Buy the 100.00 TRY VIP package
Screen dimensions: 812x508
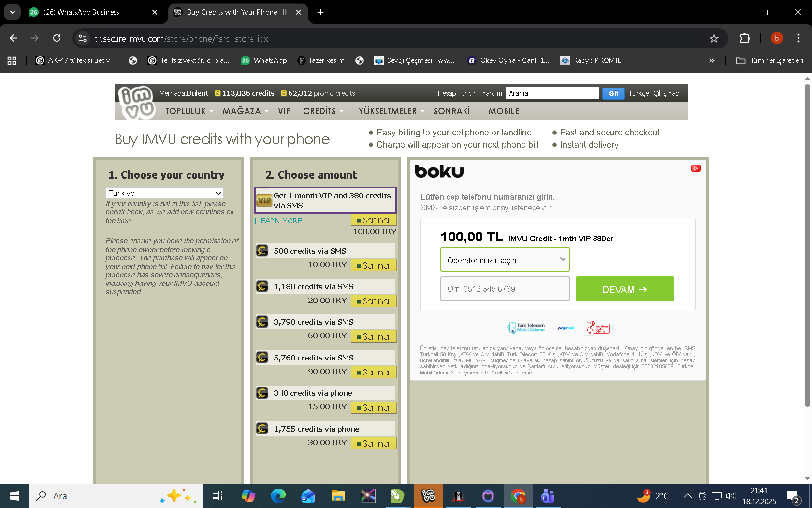tap(374, 220)
